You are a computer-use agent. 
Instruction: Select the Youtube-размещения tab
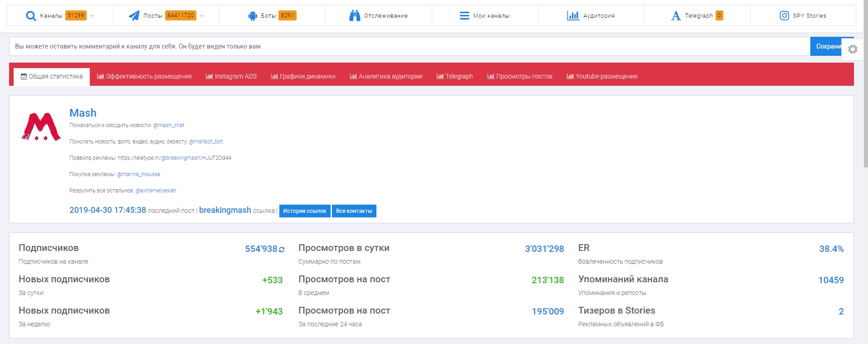[602, 76]
